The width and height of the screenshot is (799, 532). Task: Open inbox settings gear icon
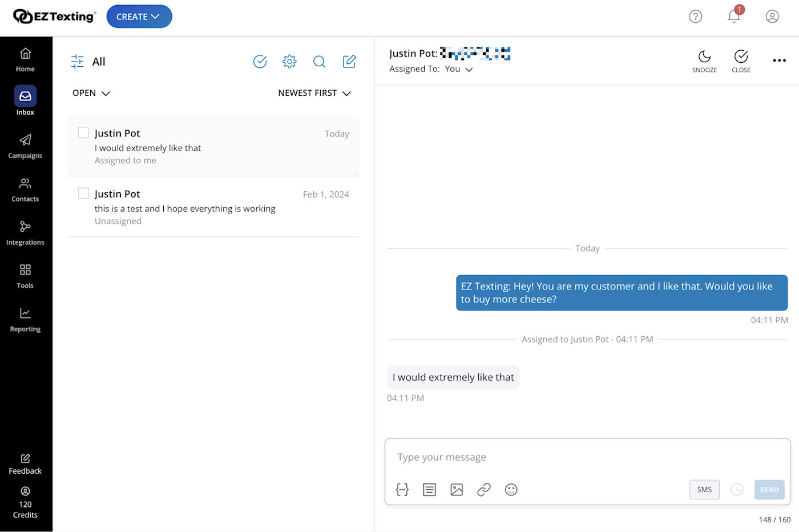tap(289, 61)
